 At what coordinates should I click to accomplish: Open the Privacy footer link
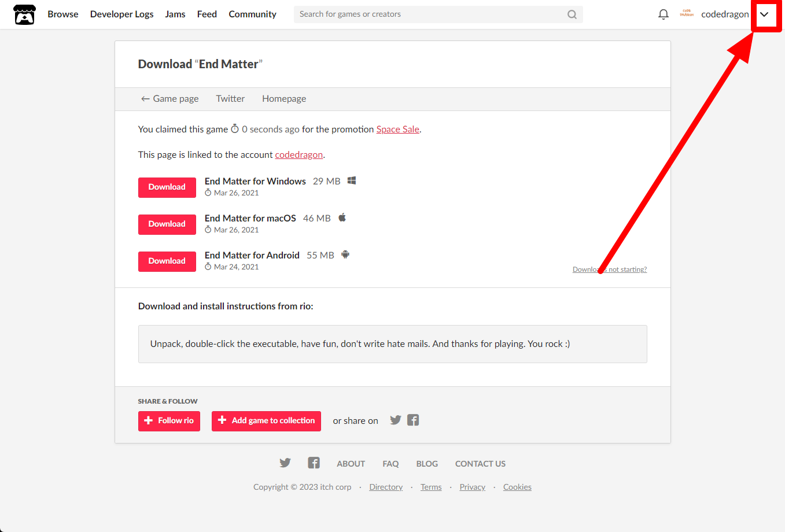tap(473, 487)
